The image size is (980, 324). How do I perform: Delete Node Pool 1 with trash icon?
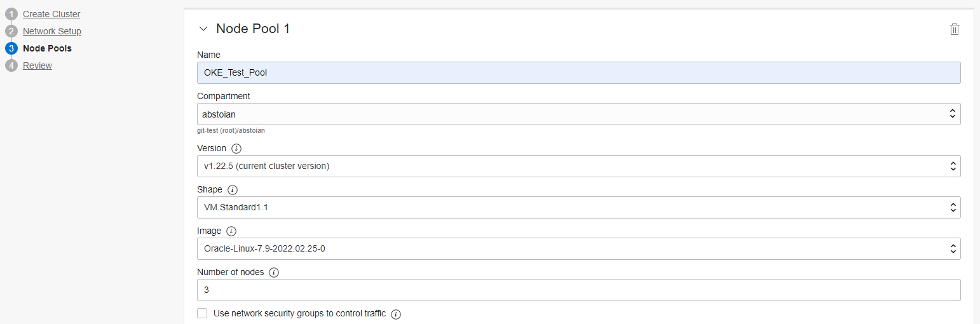tap(954, 29)
